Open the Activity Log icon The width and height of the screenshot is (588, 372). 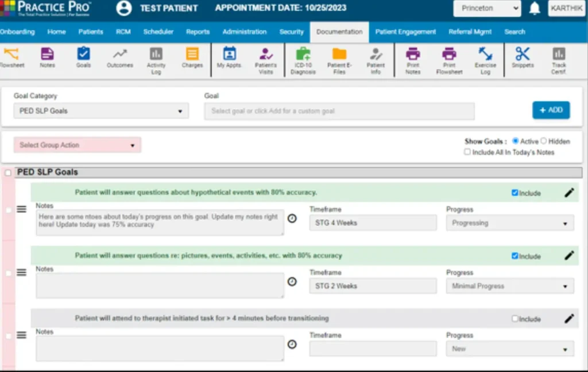pyautogui.click(x=156, y=59)
